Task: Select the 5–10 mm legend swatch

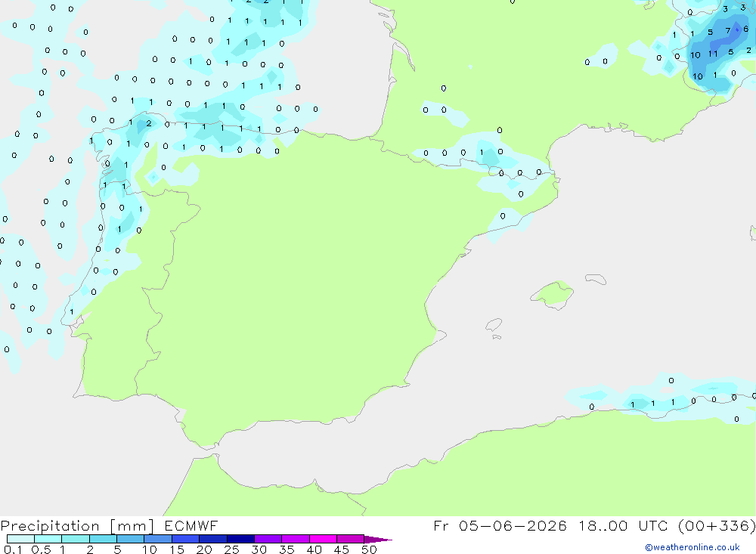Action: [131, 539]
